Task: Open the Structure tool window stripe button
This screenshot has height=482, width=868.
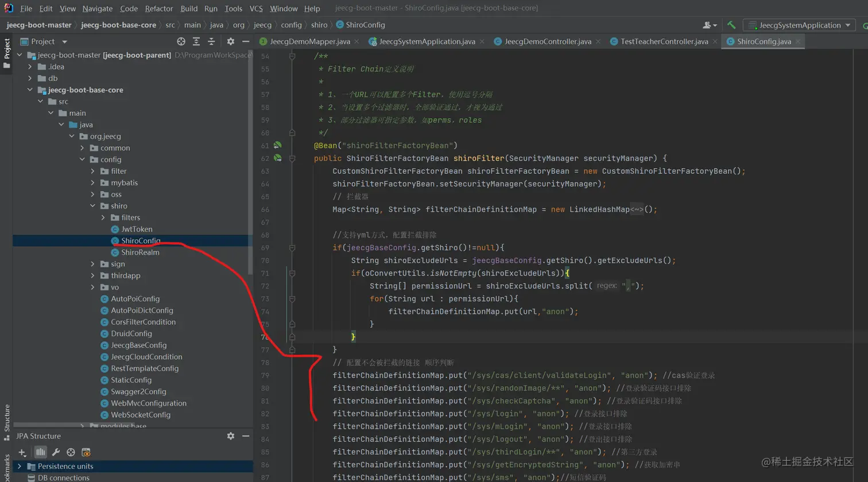Action: (x=7, y=422)
